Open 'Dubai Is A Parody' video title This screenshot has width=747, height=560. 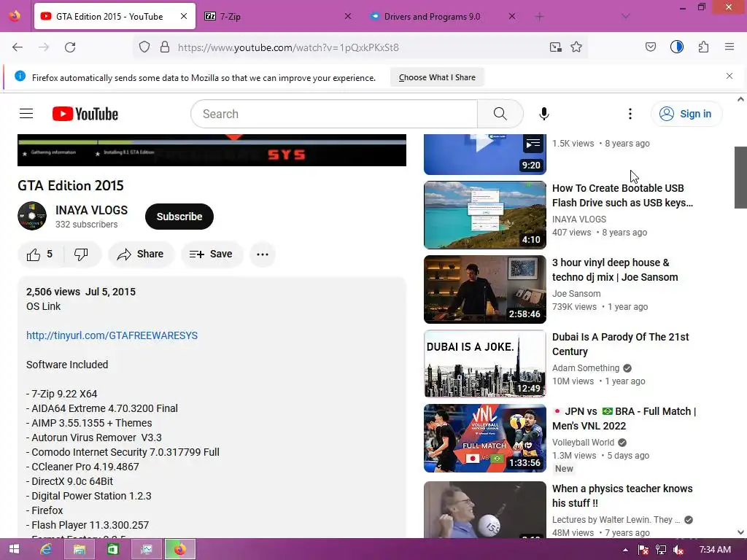620,344
